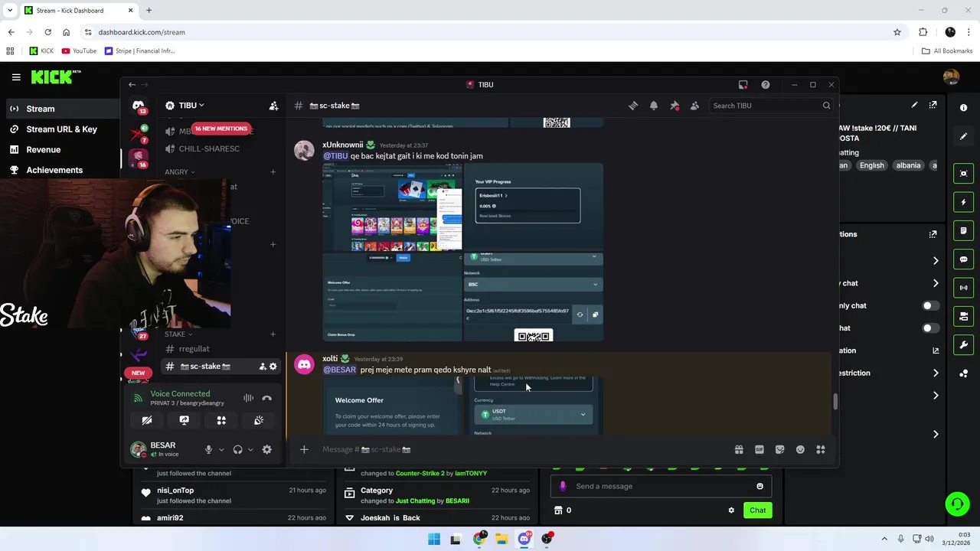
Task: Open Discord from Windows taskbar
Action: click(x=524, y=539)
